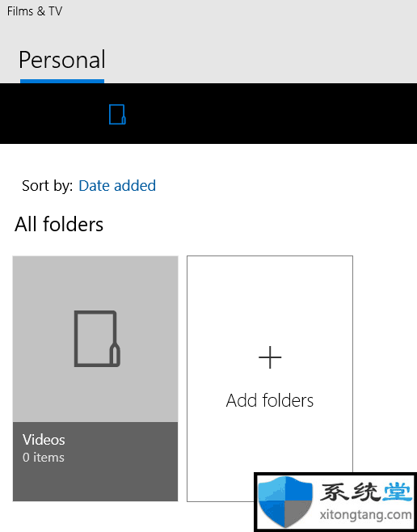
Task: Open the xitongtang.com watermark link
Action: pos(365,515)
